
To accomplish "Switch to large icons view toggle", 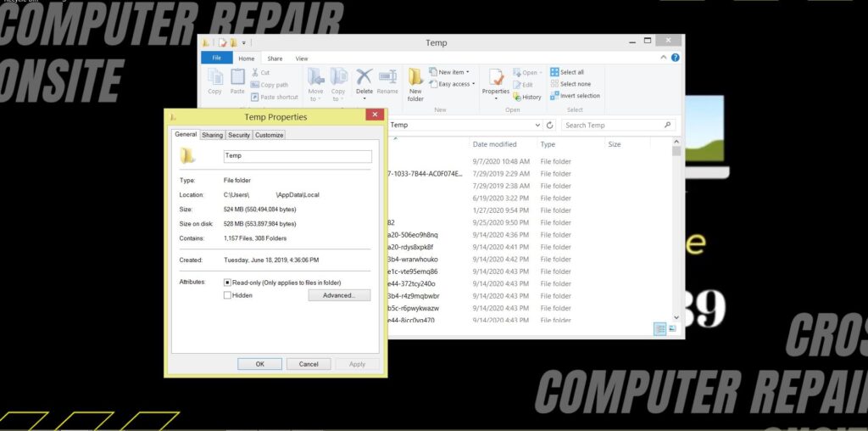I will tap(672, 328).
